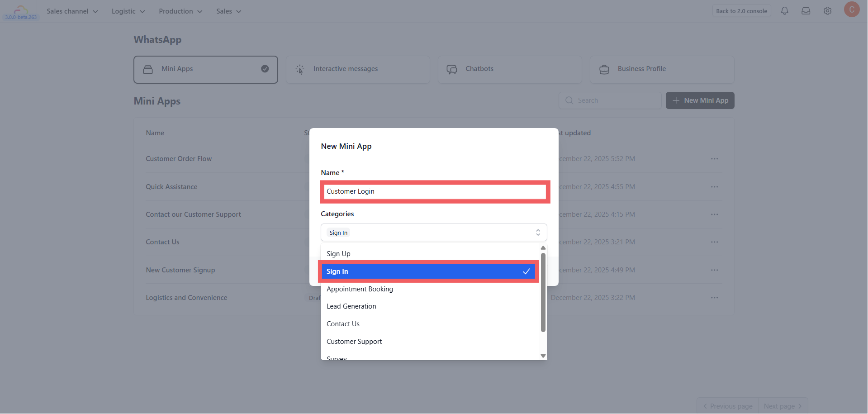Viewport: 868px width, 414px height.
Task: Open the inbox tray icon
Action: point(806,11)
